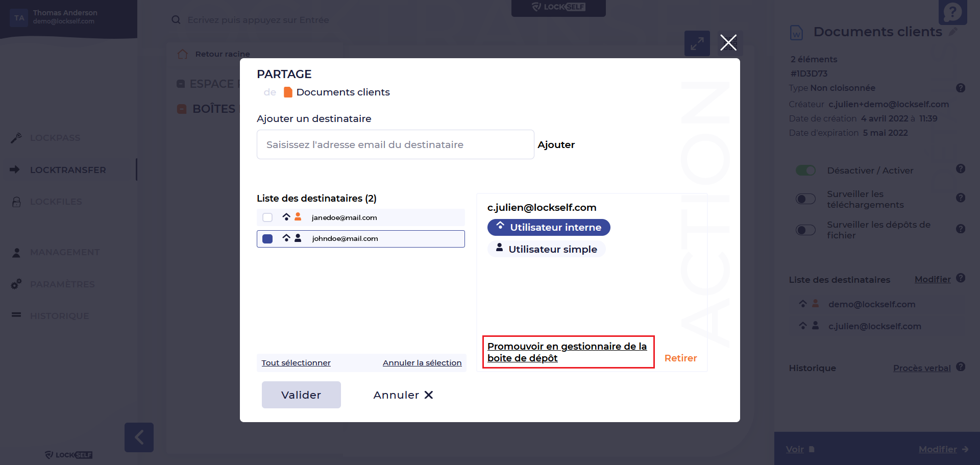Click the recipient email address input field
This screenshot has width=980, height=465.
(x=395, y=144)
